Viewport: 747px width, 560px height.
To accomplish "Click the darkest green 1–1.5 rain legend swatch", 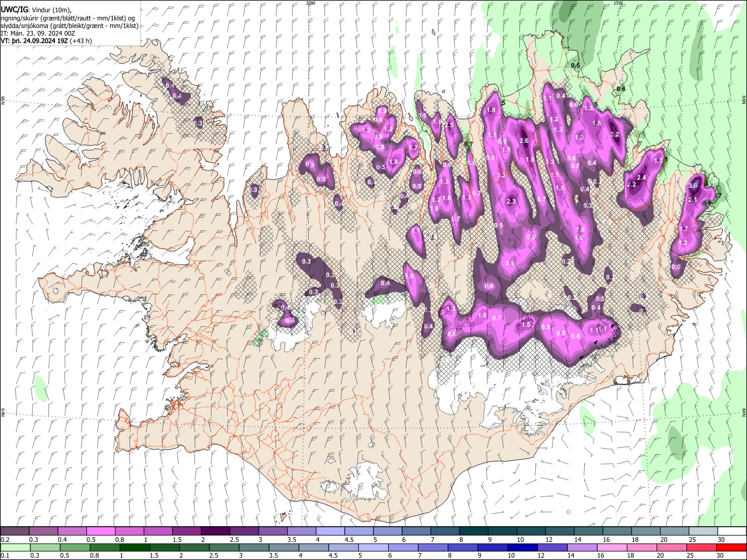I will [135, 548].
